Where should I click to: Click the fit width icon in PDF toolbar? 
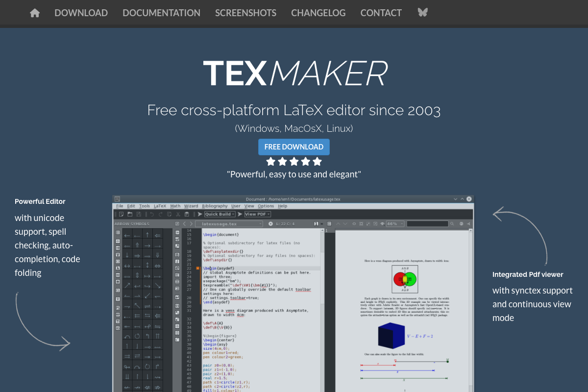coord(354,224)
